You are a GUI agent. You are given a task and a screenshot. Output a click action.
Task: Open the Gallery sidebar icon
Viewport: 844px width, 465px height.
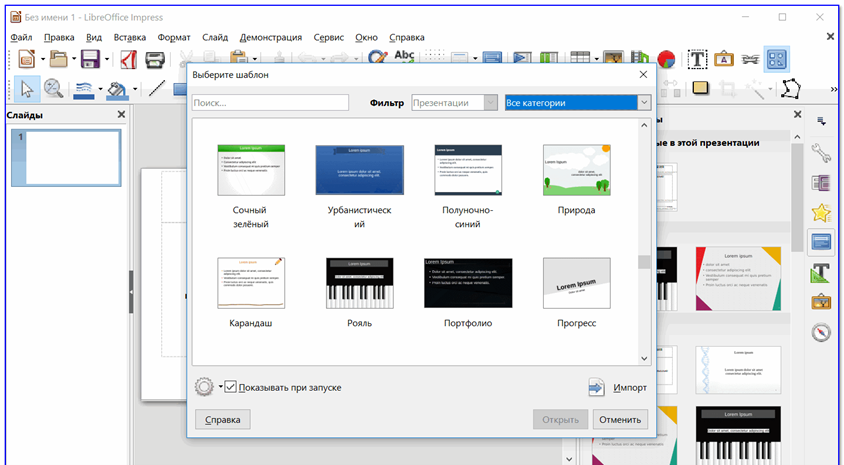(821, 302)
